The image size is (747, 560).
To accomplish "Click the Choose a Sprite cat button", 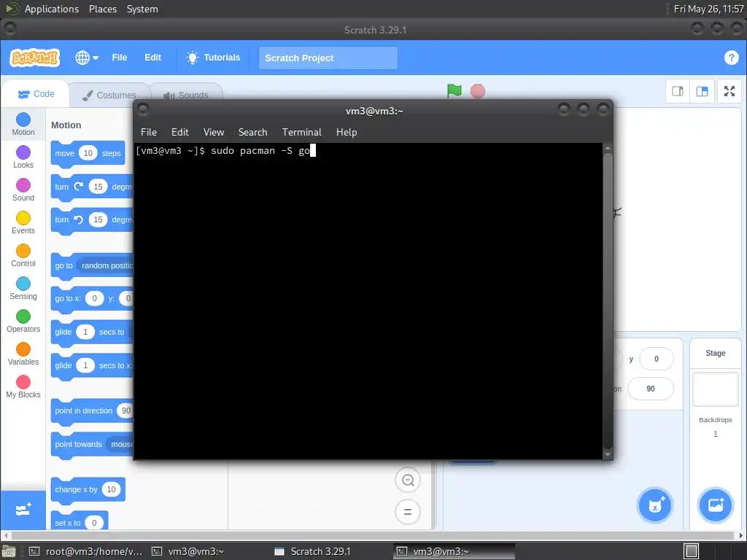I will pos(655,505).
